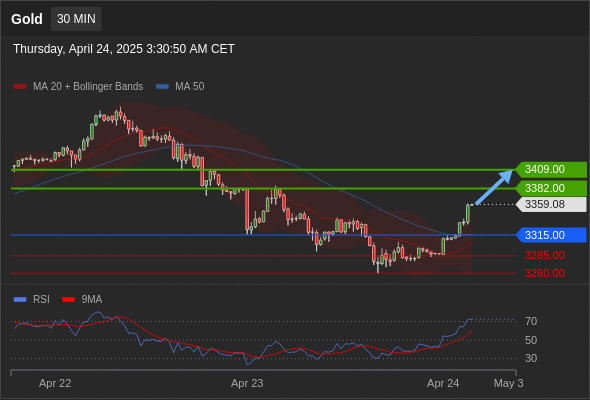Click the blue 3315.00 pivot price tag
This screenshot has height=400, width=590.
click(551, 235)
